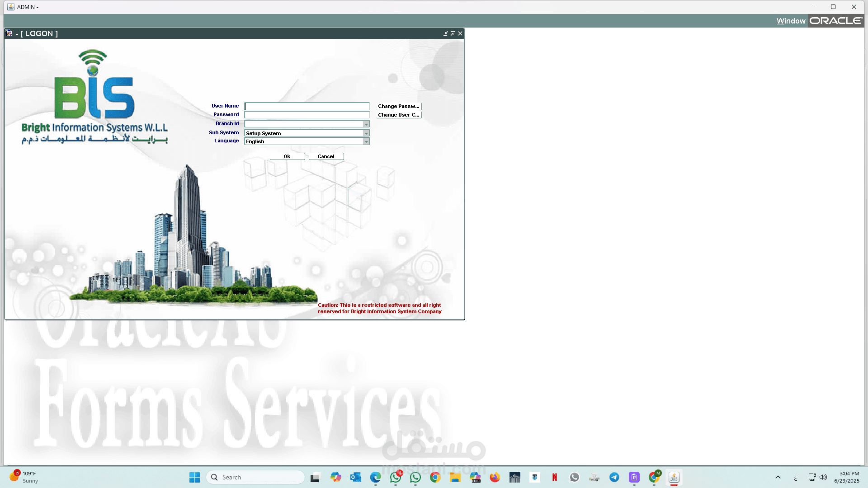This screenshot has width=868, height=488.
Task: Click the volume speaker tray icon
Action: click(823, 477)
